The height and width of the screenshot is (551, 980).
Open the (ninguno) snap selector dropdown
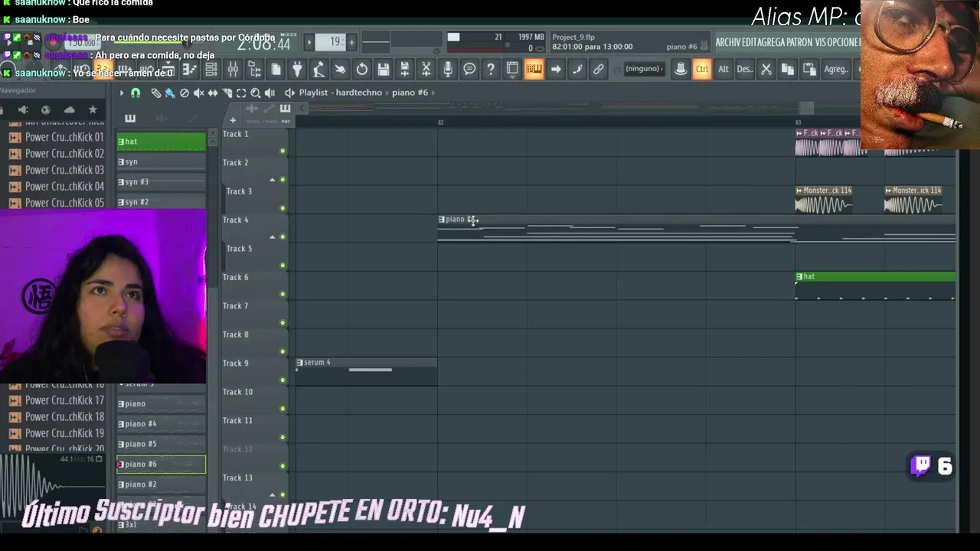point(644,69)
